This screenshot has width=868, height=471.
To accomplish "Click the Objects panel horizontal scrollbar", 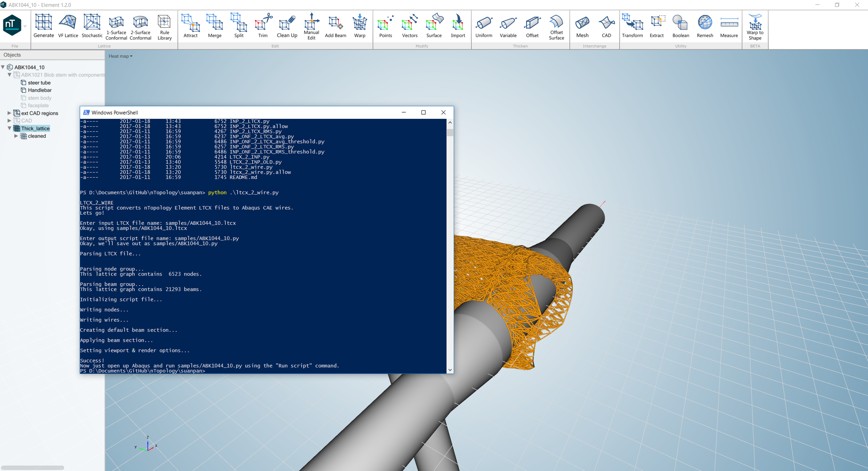I will coord(33,468).
